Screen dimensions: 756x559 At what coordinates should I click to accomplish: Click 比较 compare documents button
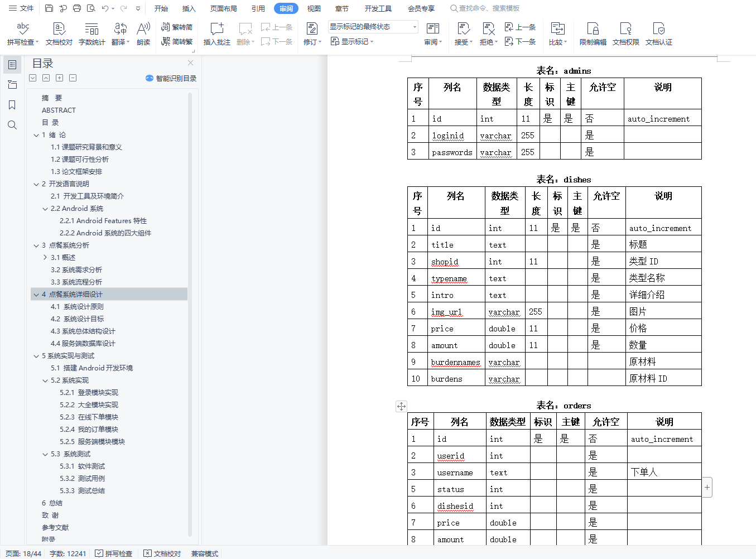(557, 34)
